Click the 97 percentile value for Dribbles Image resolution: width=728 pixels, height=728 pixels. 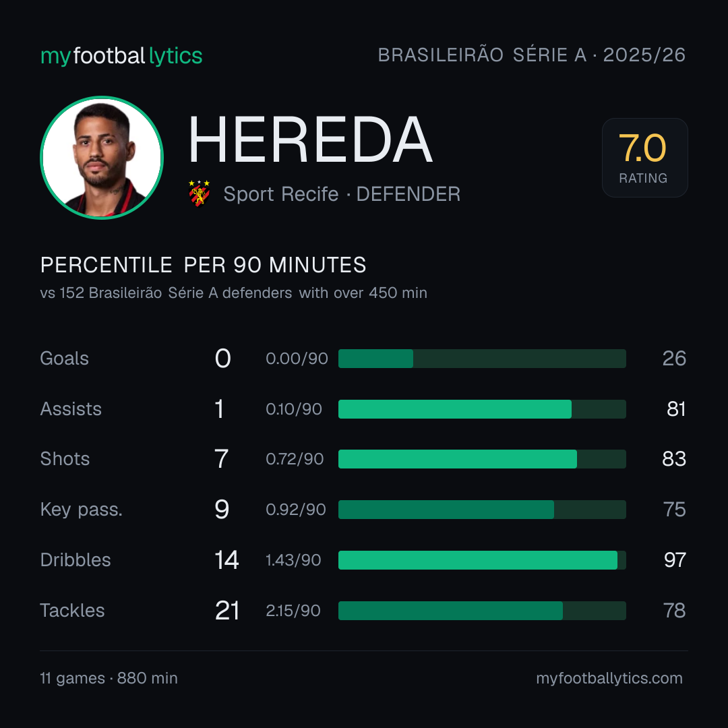tap(675, 560)
